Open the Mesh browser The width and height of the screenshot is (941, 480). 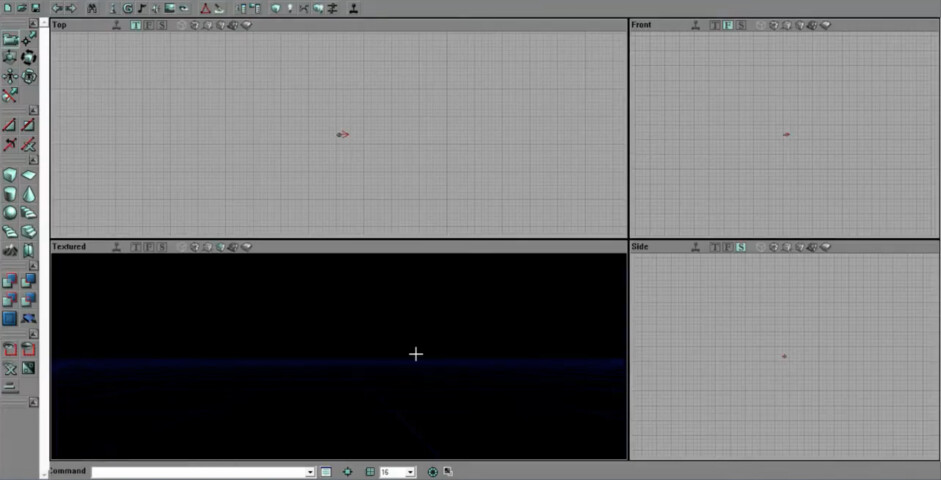click(183, 8)
